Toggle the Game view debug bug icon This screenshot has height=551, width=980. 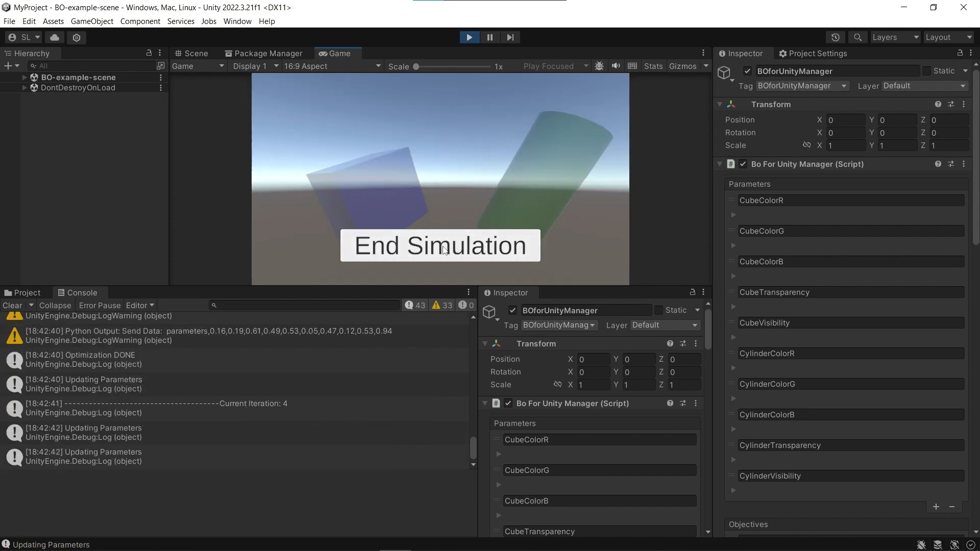(599, 66)
